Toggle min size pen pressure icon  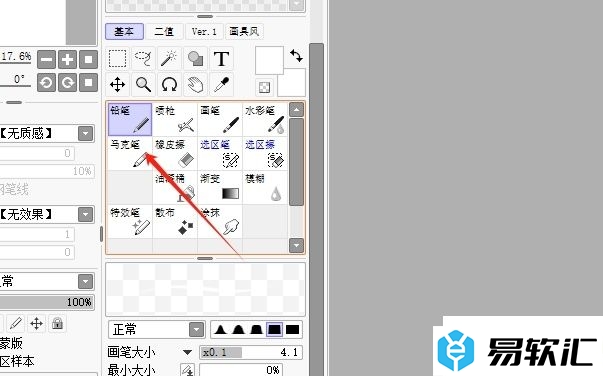tap(188, 370)
